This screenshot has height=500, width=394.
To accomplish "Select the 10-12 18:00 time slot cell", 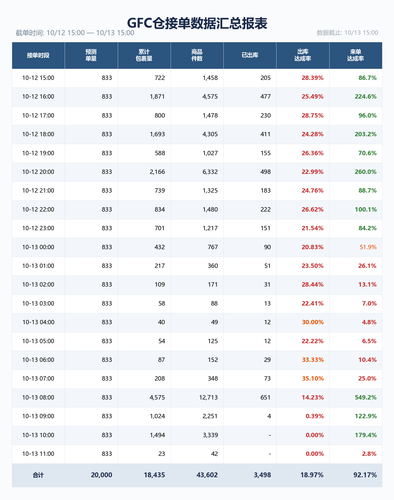I will pos(38,134).
